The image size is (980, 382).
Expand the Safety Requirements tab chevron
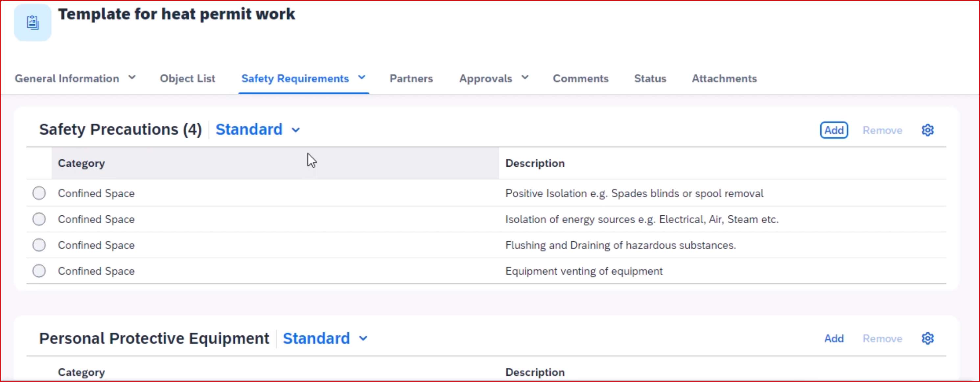tap(362, 78)
